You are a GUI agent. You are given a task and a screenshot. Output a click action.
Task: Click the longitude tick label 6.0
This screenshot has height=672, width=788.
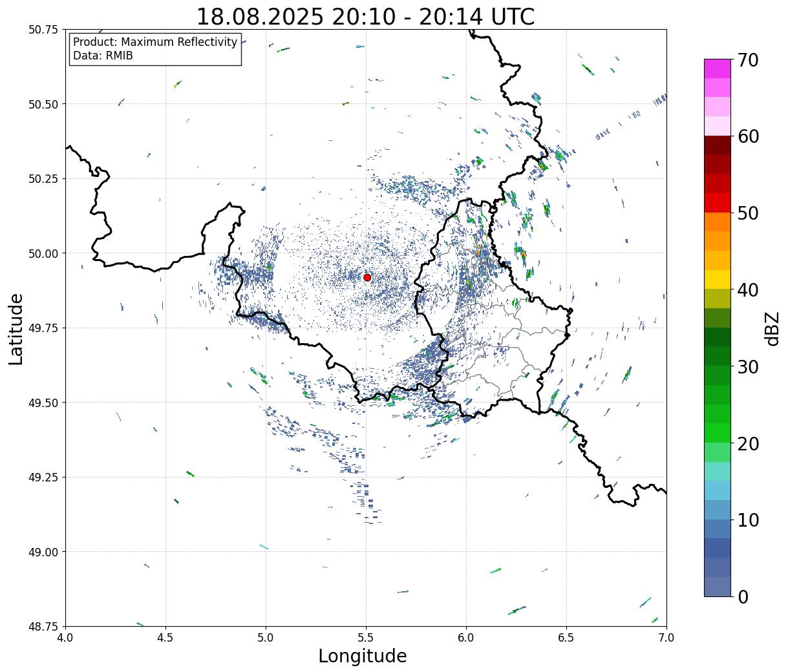pyautogui.click(x=466, y=638)
